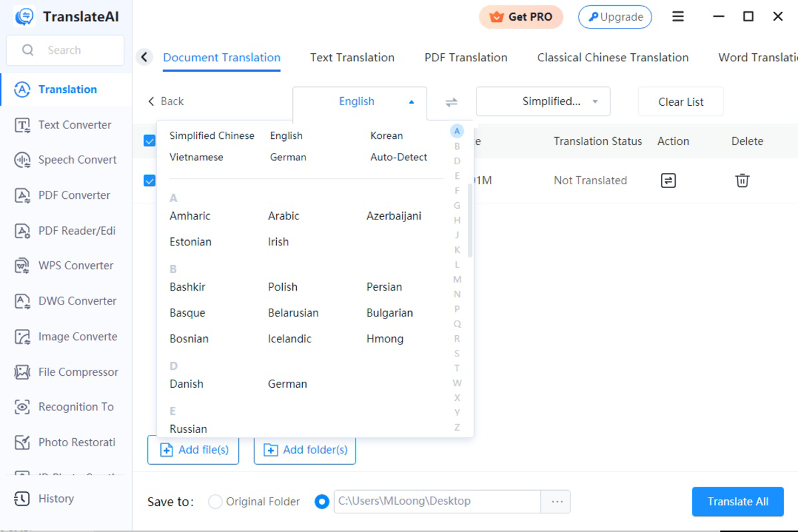Choose Vietnamese from quick languages
798x532 pixels.
196,157
